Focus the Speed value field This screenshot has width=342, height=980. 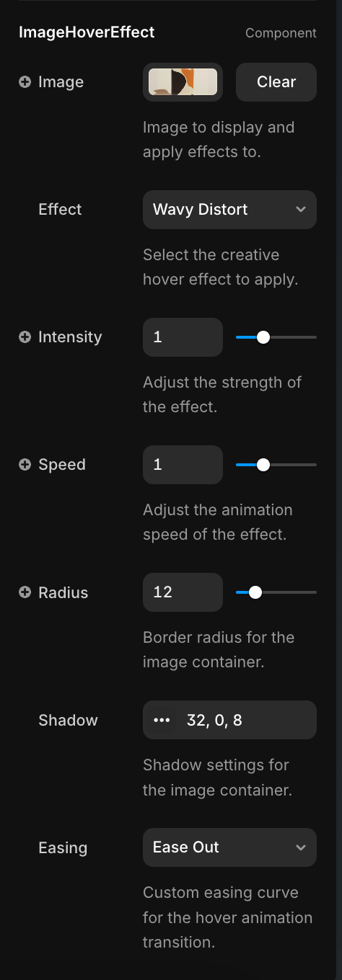point(183,465)
